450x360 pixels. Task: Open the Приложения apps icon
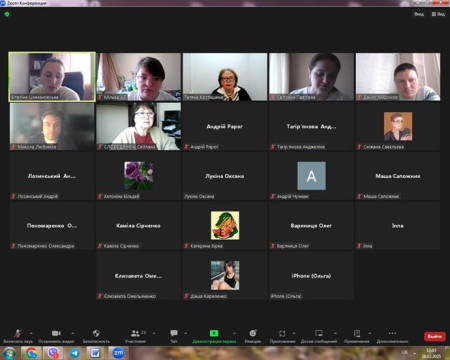282,336
